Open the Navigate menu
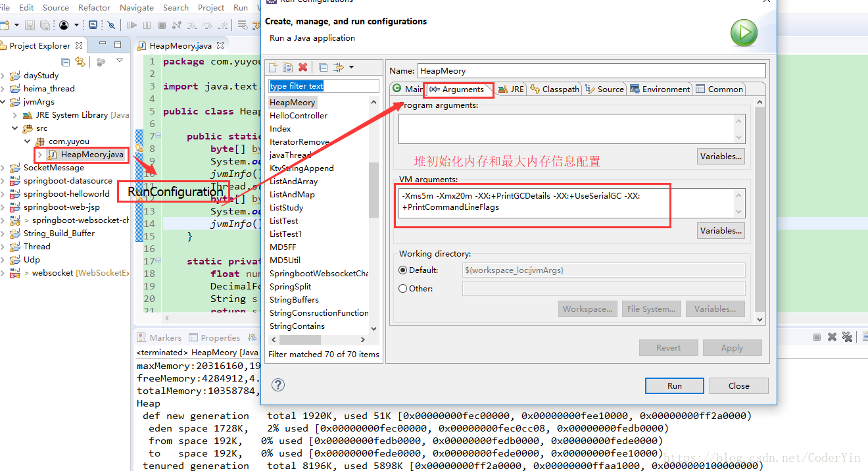Viewport: 868px width, 471px height. point(137,7)
